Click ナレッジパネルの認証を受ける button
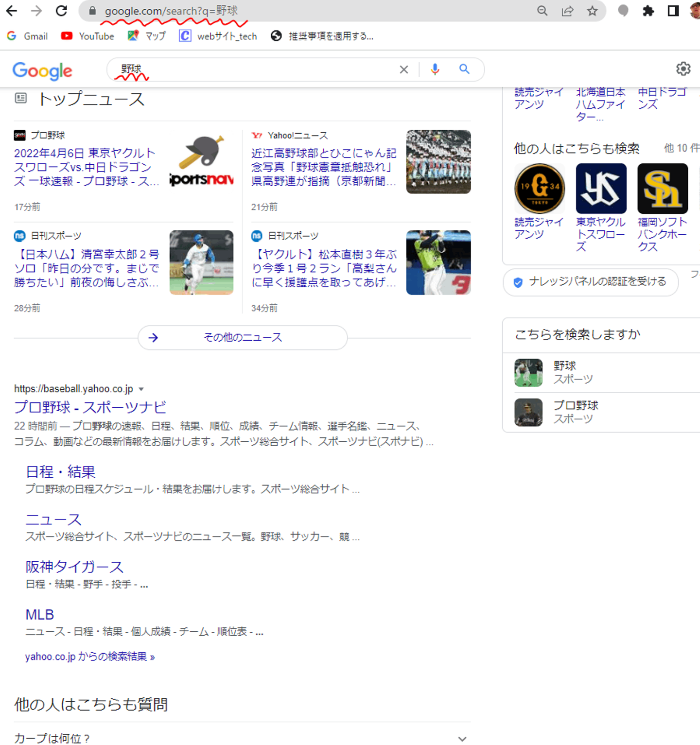The width and height of the screenshot is (700, 745). (x=591, y=282)
